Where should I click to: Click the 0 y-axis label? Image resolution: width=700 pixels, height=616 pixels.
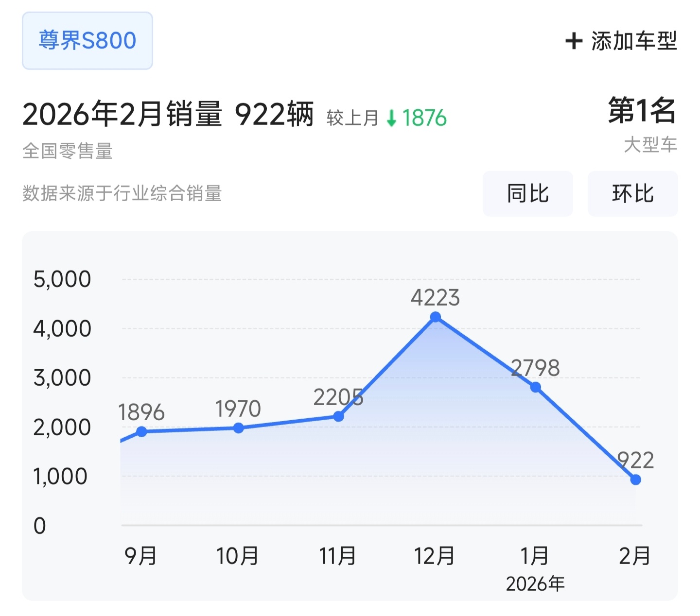click(x=40, y=526)
